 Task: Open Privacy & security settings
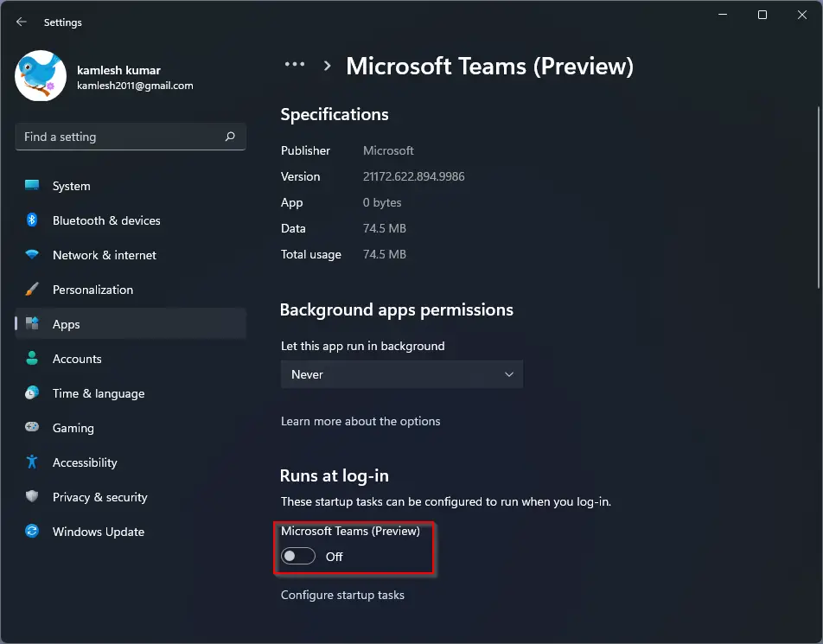131,497
